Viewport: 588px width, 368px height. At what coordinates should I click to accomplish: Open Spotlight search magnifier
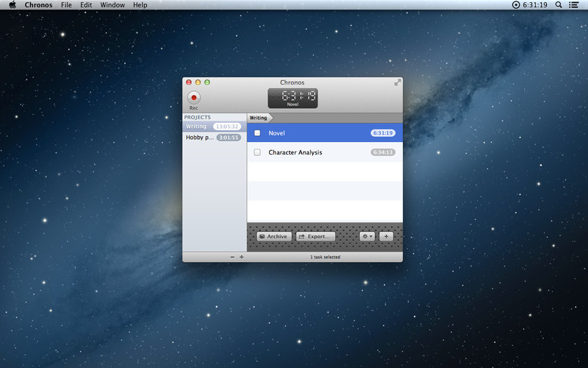[559, 5]
